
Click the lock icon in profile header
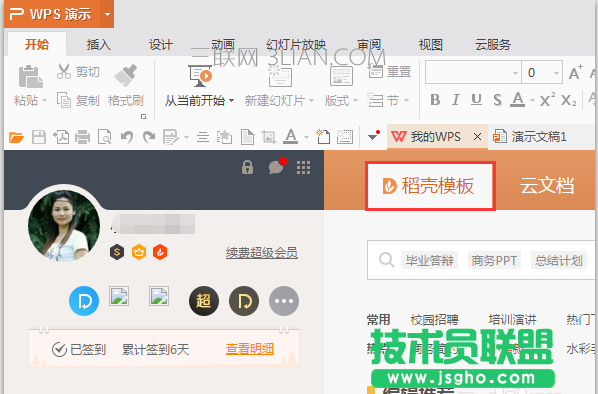248,167
